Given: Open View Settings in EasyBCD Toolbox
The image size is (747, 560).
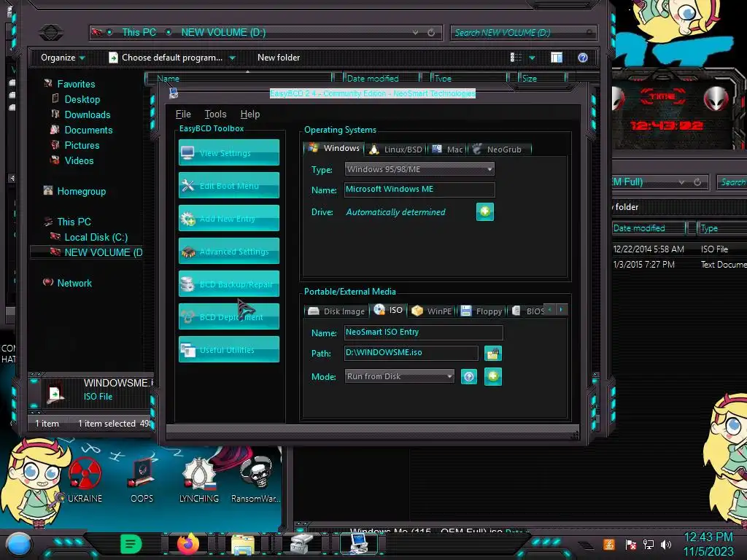Looking at the screenshot, I should [228, 153].
